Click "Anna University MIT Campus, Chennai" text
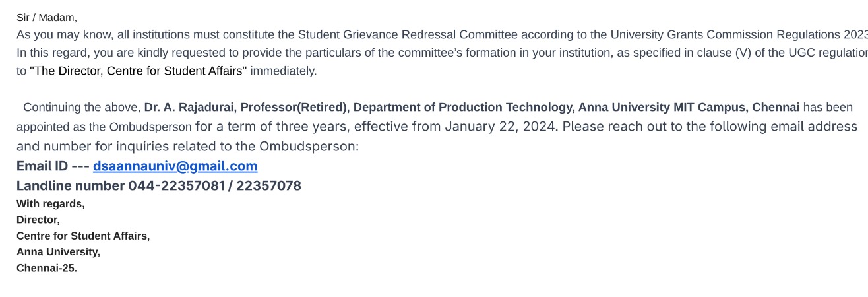Image resolution: width=868 pixels, height=297 pixels. pyautogui.click(x=689, y=107)
